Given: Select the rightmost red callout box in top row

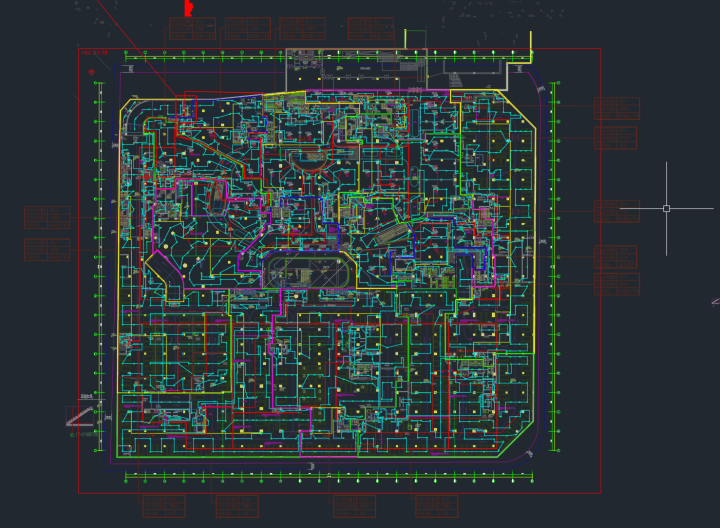Looking at the screenshot, I should tap(373, 29).
